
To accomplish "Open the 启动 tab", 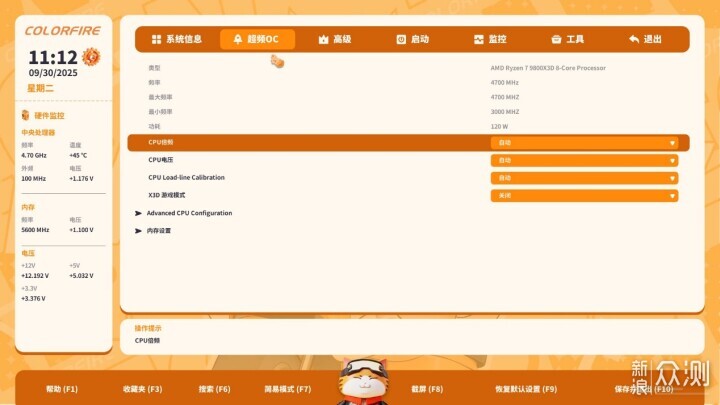I will (412, 39).
